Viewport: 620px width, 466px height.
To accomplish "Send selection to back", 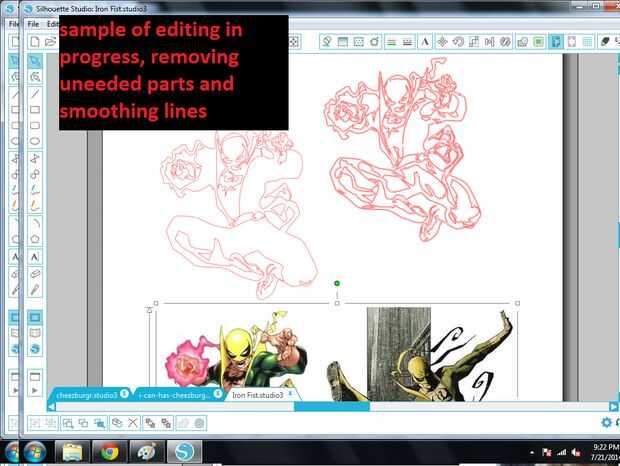I will coord(166,423).
